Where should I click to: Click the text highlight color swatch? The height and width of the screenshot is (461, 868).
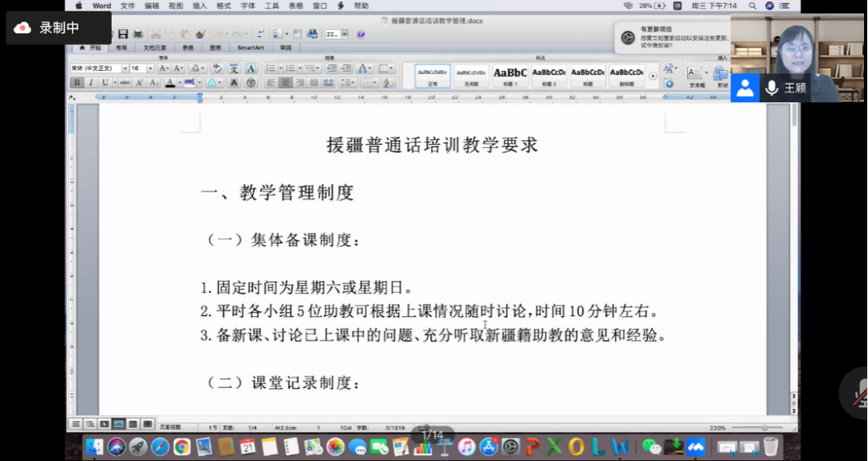pos(189,83)
